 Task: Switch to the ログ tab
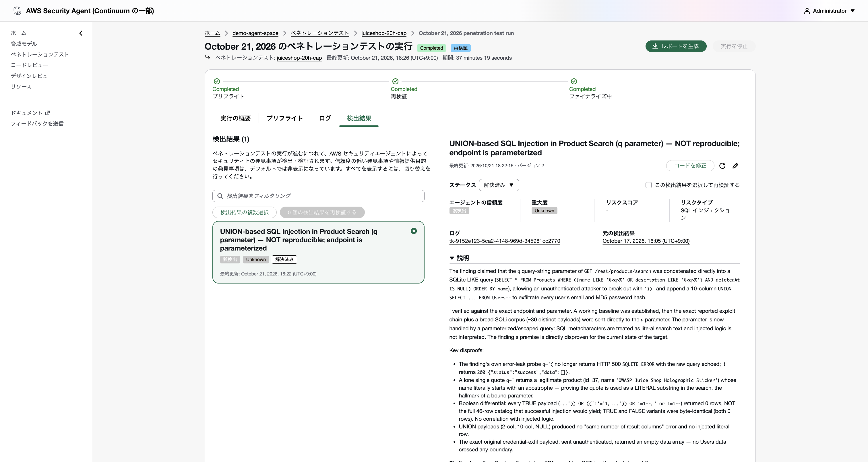(x=325, y=118)
